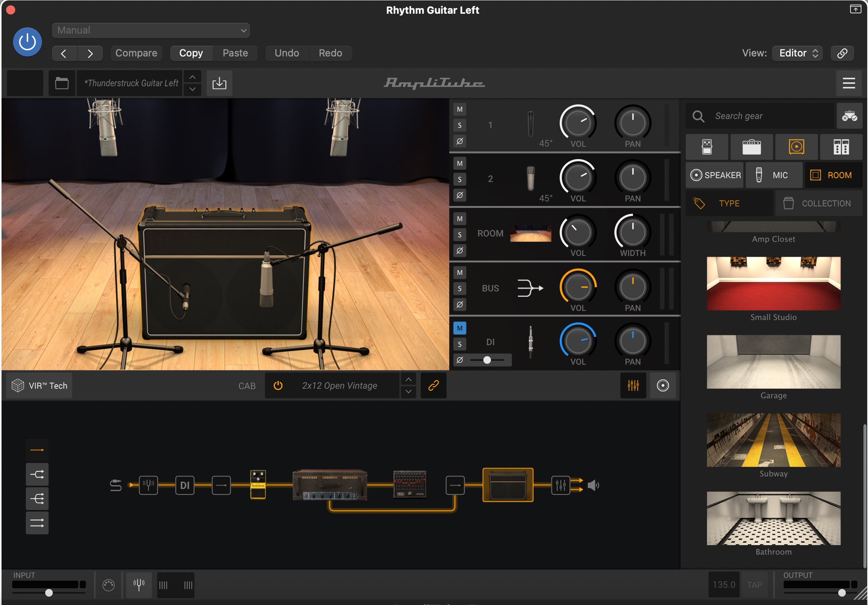Viewport: 868px width, 605px height.
Task: Mute the ROOM channel
Action: (x=460, y=219)
